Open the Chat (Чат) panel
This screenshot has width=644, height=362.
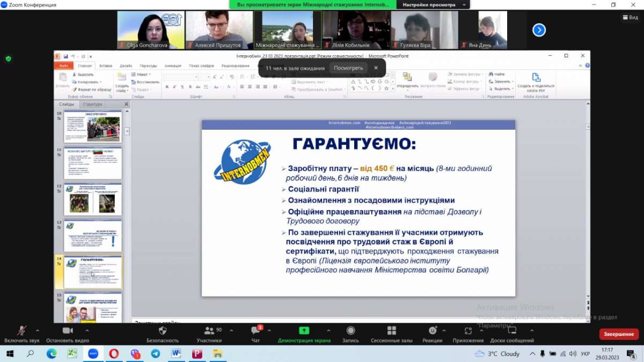255,331
